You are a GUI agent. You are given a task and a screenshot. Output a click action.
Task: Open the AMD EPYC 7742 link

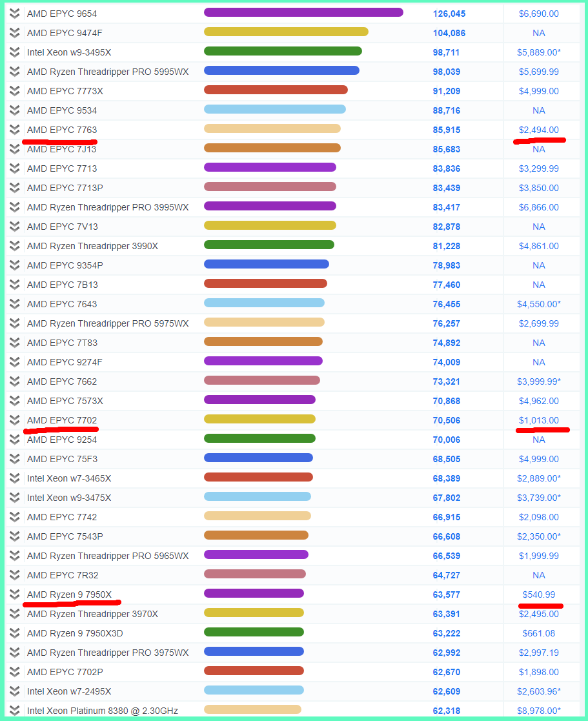click(x=62, y=517)
